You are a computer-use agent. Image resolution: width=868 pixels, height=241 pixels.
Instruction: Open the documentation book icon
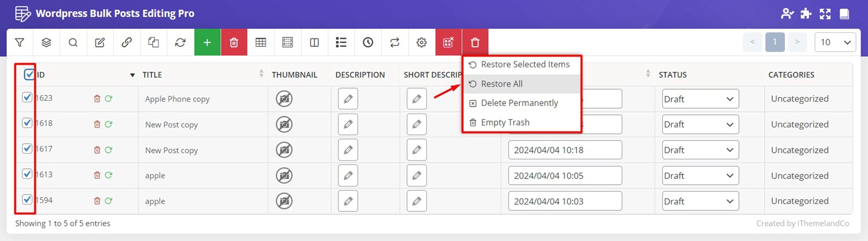(x=844, y=14)
